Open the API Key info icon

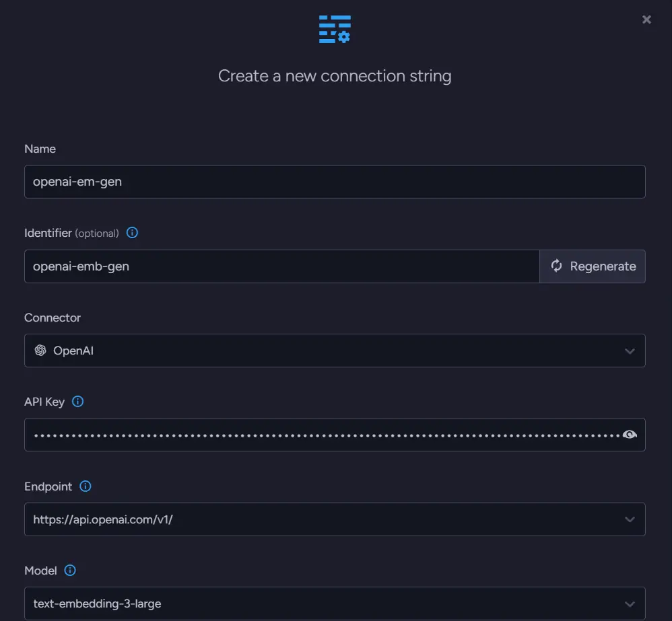pyautogui.click(x=78, y=402)
